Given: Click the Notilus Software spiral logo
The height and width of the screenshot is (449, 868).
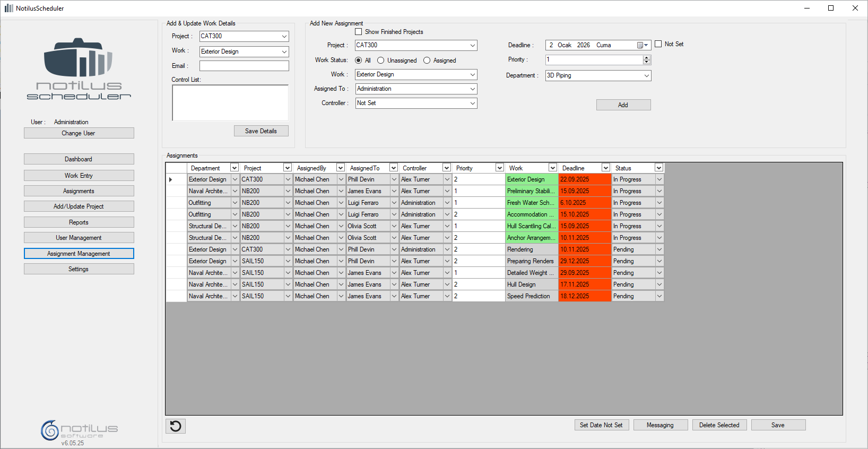Looking at the screenshot, I should tap(50, 430).
